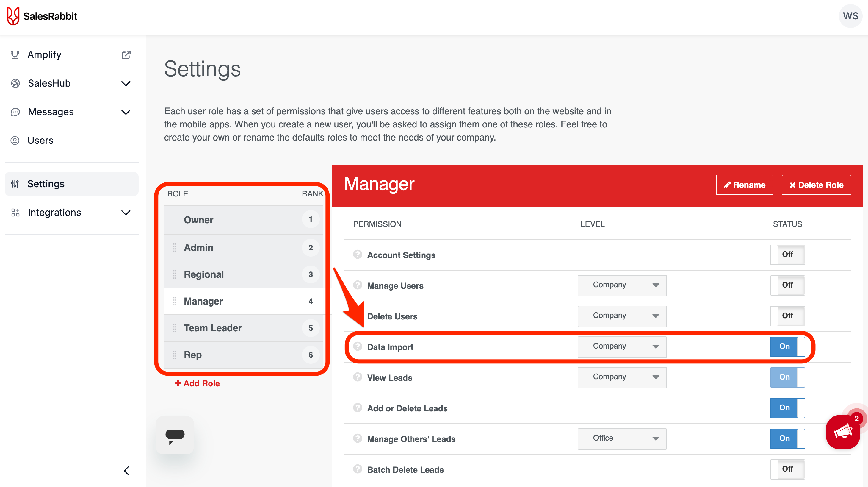
Task: Turn off Manage Others' Leads permission
Action: tap(787, 439)
